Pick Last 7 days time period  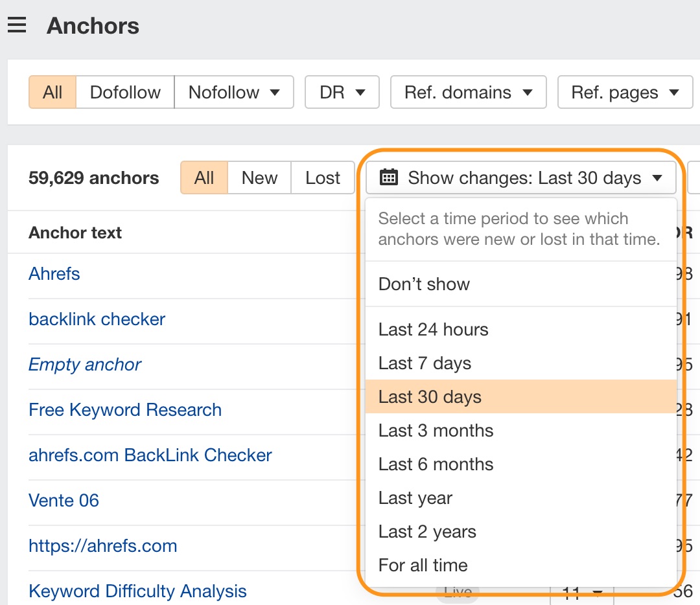coord(425,363)
